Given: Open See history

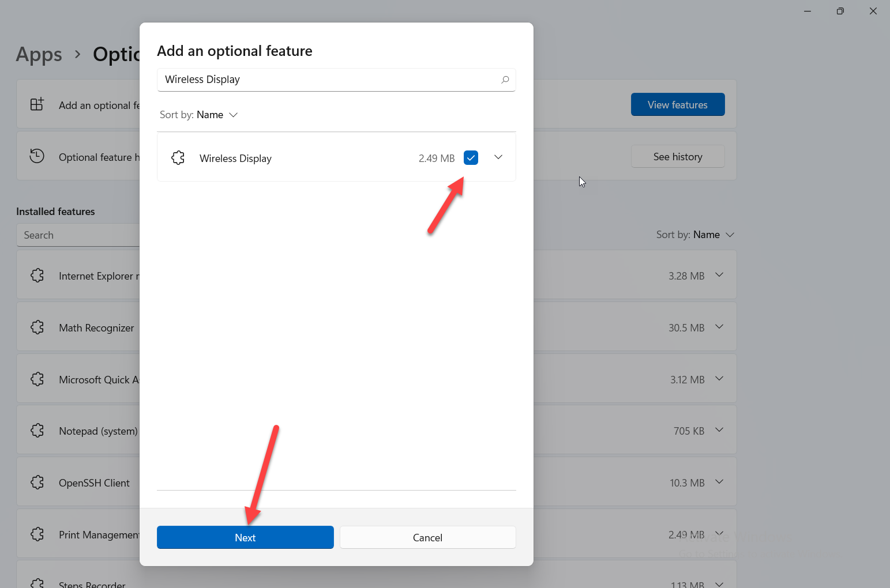Looking at the screenshot, I should point(677,156).
